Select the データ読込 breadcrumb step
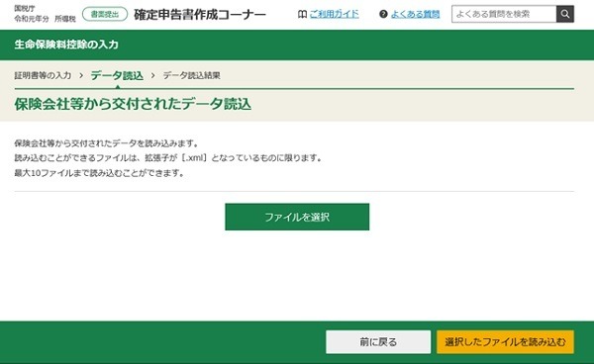Viewport: 594px width, 364px height. pos(117,76)
